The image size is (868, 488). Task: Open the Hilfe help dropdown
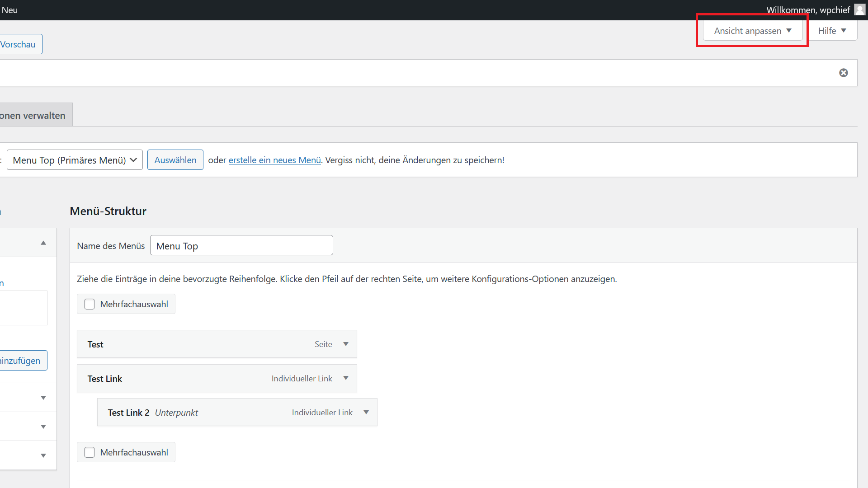point(832,31)
